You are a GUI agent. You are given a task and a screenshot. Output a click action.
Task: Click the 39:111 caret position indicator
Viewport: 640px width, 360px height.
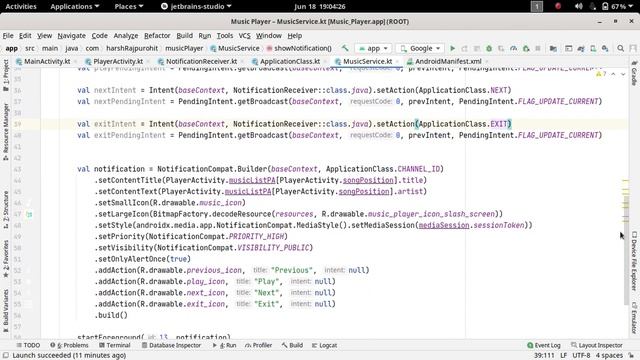(544, 356)
